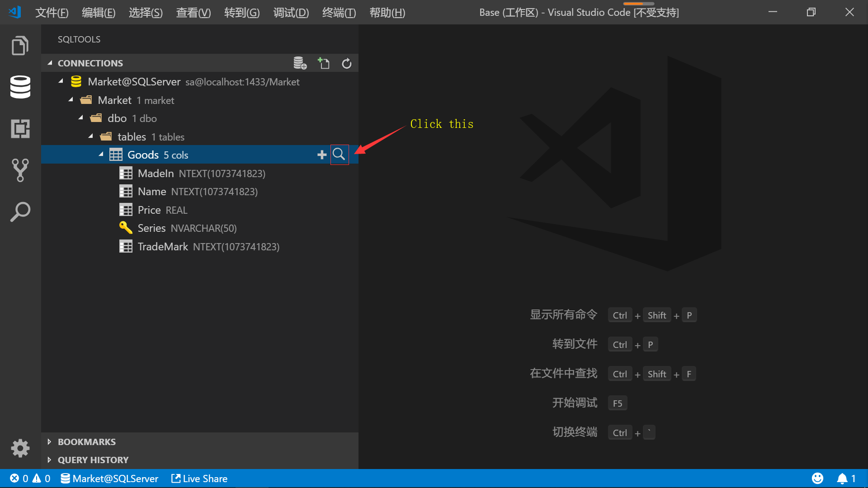This screenshot has height=488, width=868.
Task: Select the Price REAL column row
Action: 200,210
